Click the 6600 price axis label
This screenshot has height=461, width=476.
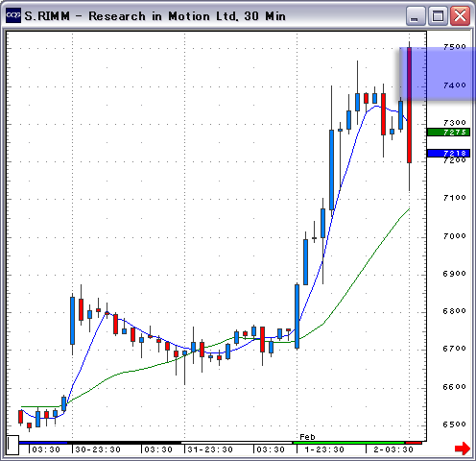455,387
